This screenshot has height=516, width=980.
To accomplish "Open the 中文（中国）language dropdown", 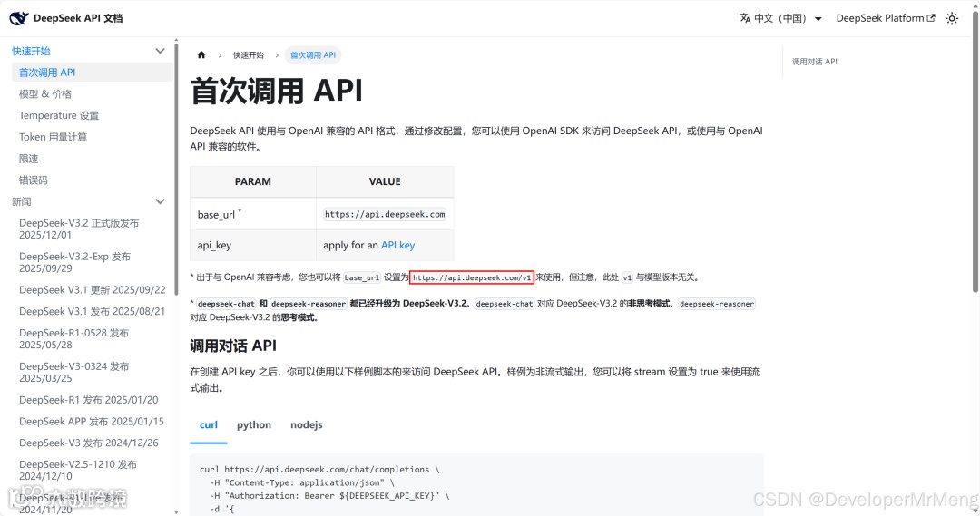I will [780, 18].
